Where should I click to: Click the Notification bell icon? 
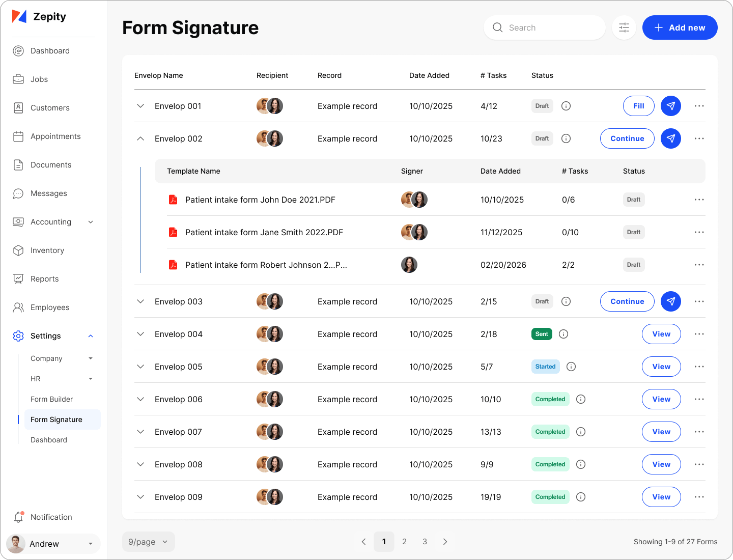tap(18, 517)
